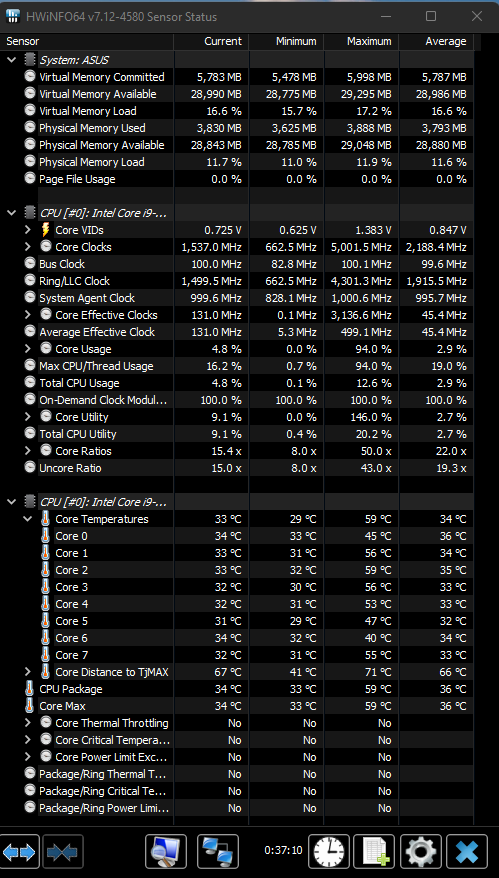Click the Package/Ring Thermal gauge icon
Image resolution: width=499 pixels, height=878 pixels.
(x=30, y=774)
